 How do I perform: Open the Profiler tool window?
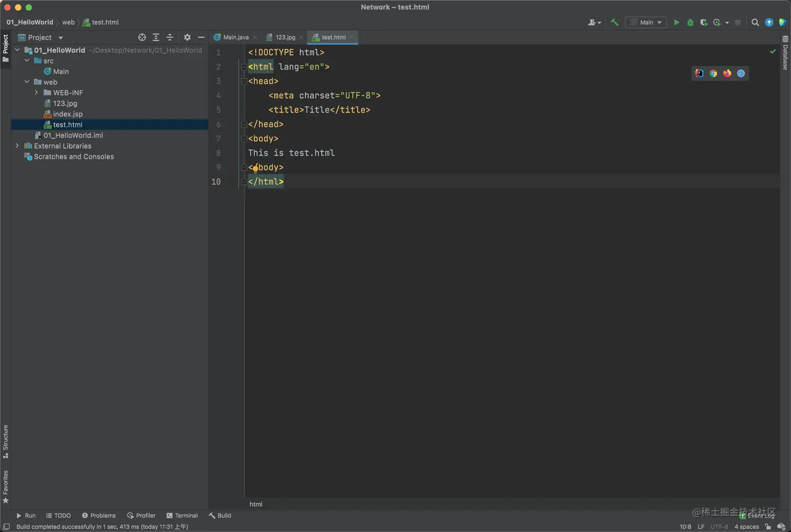(x=141, y=516)
